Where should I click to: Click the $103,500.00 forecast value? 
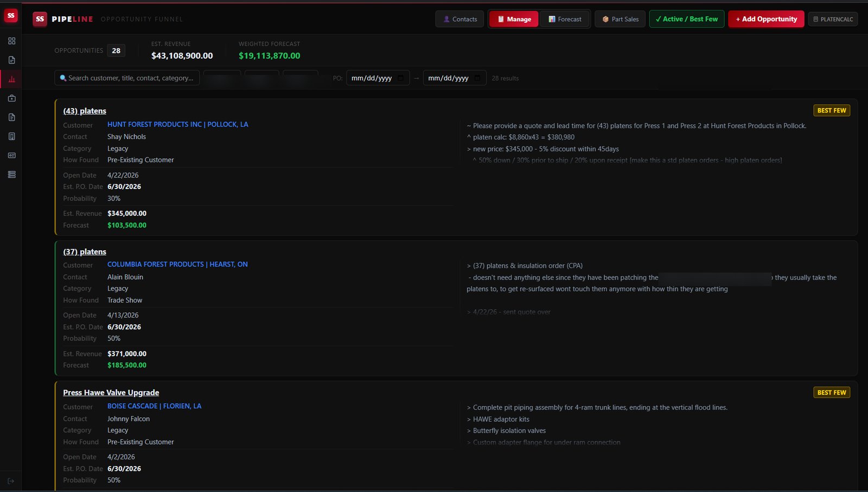(x=127, y=225)
